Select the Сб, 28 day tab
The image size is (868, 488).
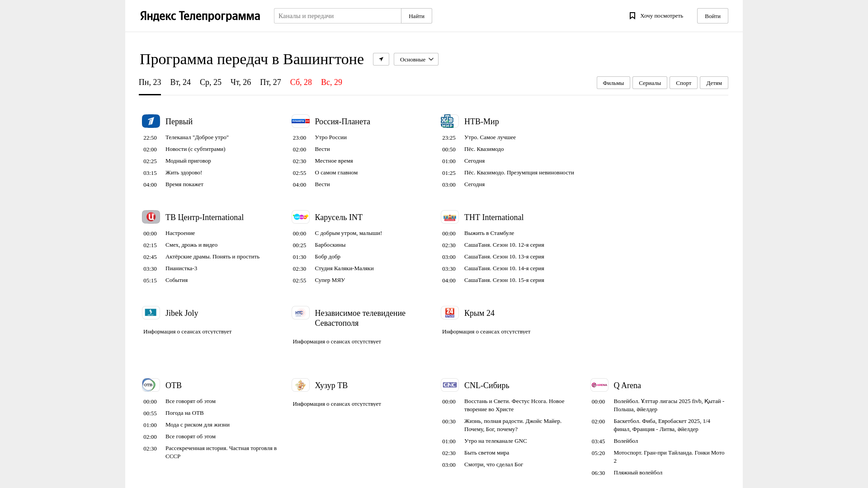point(301,82)
